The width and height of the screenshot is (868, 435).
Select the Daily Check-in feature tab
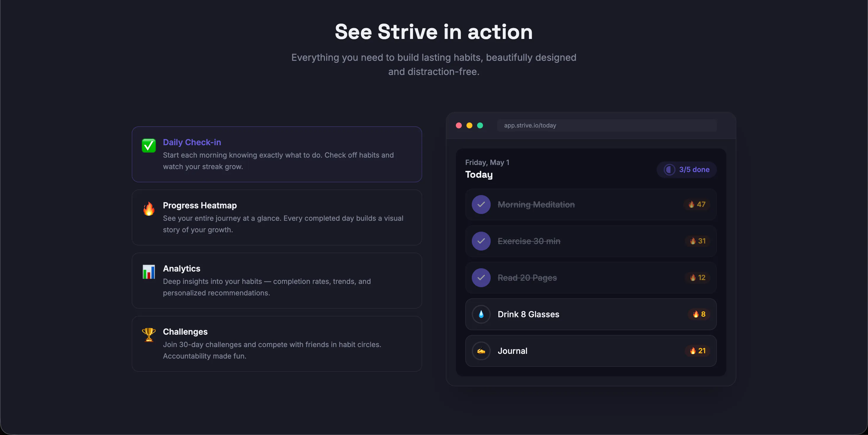[x=277, y=154]
